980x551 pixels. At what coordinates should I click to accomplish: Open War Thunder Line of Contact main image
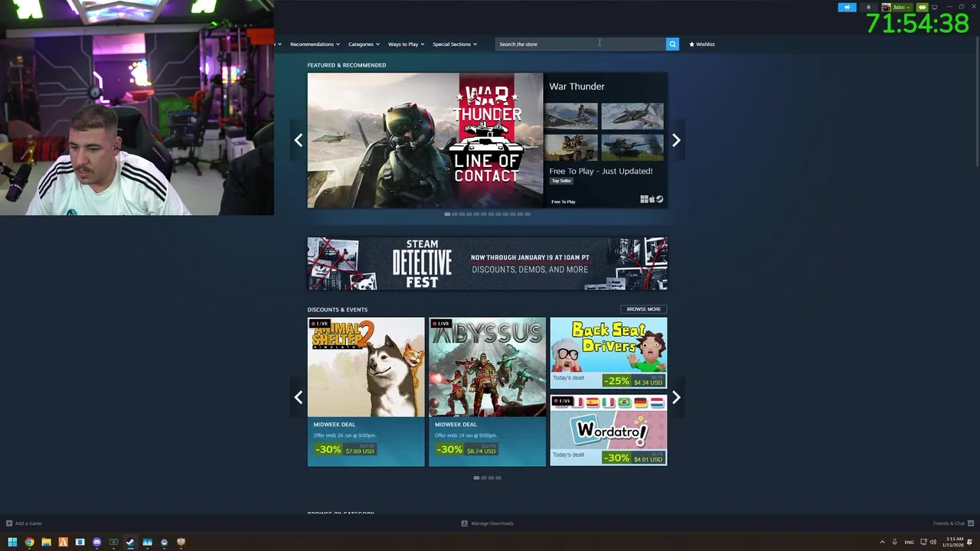click(x=425, y=140)
